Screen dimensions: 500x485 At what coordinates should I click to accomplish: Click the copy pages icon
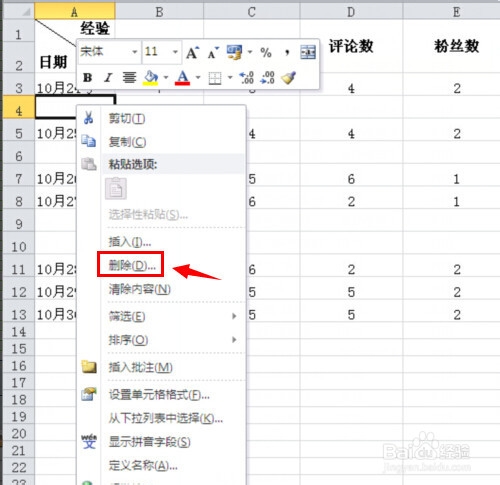(89, 141)
